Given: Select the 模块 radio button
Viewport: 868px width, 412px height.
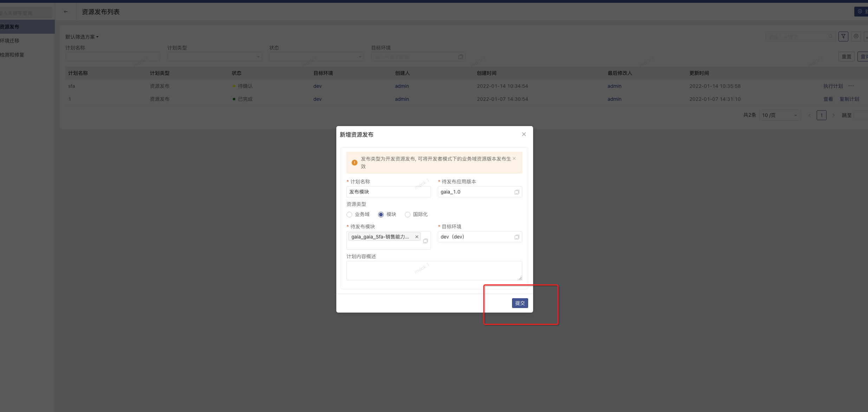Looking at the screenshot, I should click(381, 215).
